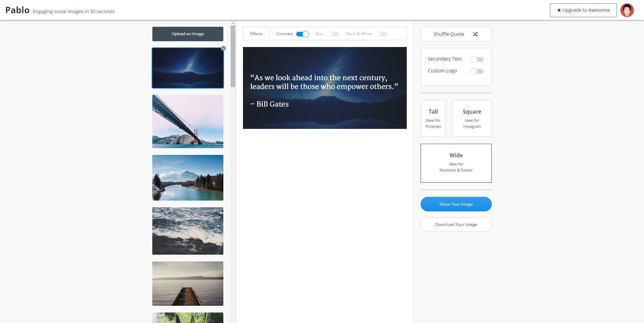This screenshot has width=644, height=323.
Task: Enable the Blur effect toggle
Action: point(332,34)
